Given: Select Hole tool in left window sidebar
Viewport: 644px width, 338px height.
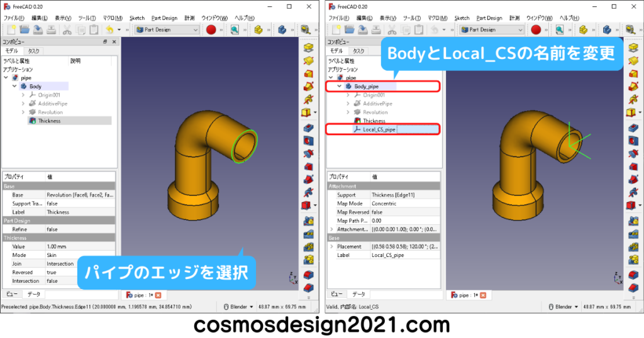Looking at the screenshot, I should [308, 141].
